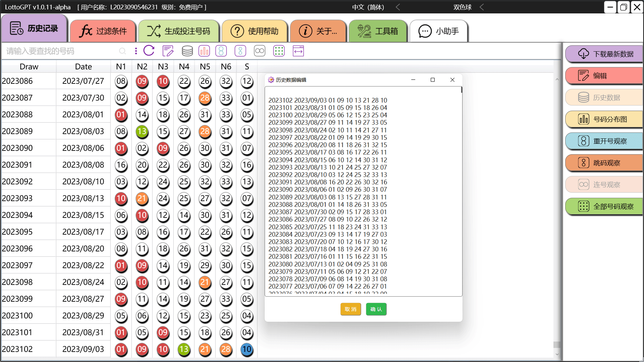
Task: Click 确认 button in edit dialog
Action: click(376, 309)
